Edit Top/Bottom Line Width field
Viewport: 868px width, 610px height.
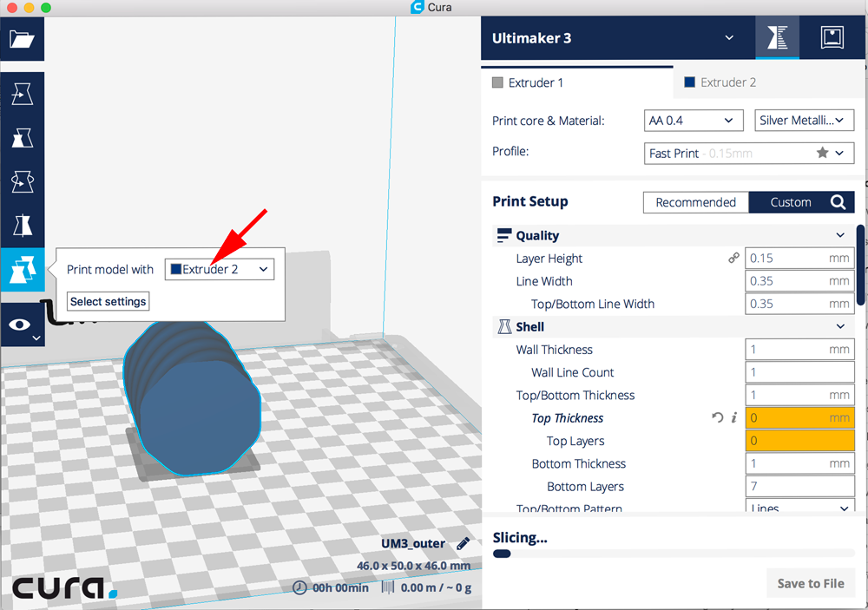pyautogui.click(x=799, y=304)
